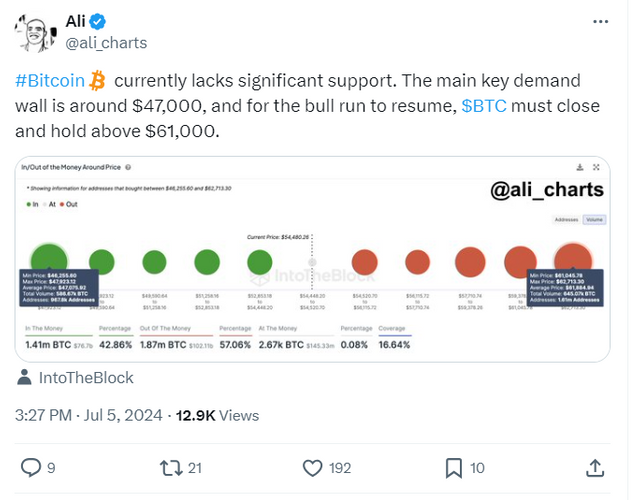
Task: Download the chart using download icon
Action: [x=580, y=167]
